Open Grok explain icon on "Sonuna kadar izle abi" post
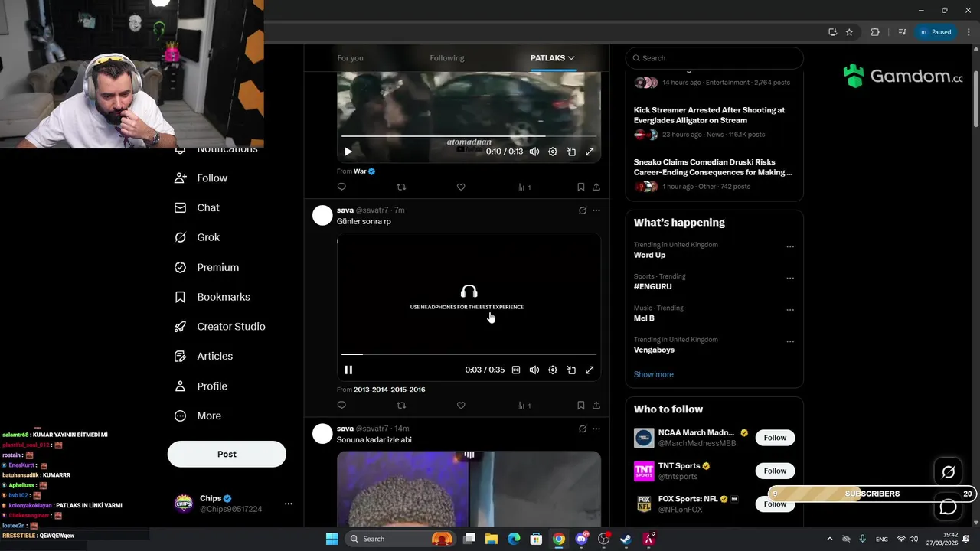This screenshot has height=551, width=980. 583,429
